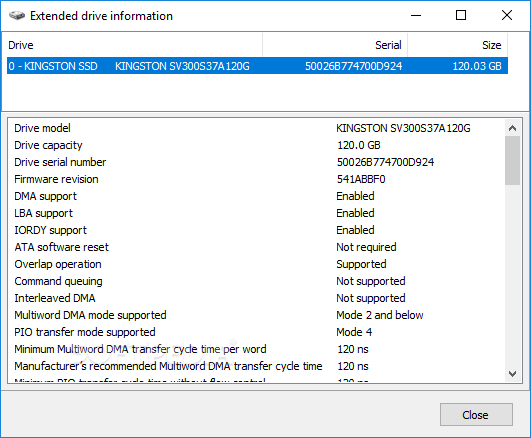Select PIO transfer mode supported label
The width and height of the screenshot is (531, 438).
pos(85,332)
